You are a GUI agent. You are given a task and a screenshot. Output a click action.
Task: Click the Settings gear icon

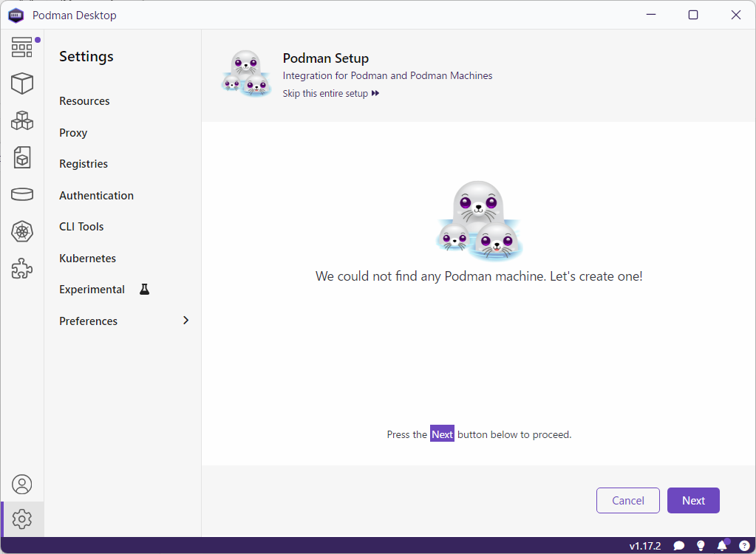[22, 519]
